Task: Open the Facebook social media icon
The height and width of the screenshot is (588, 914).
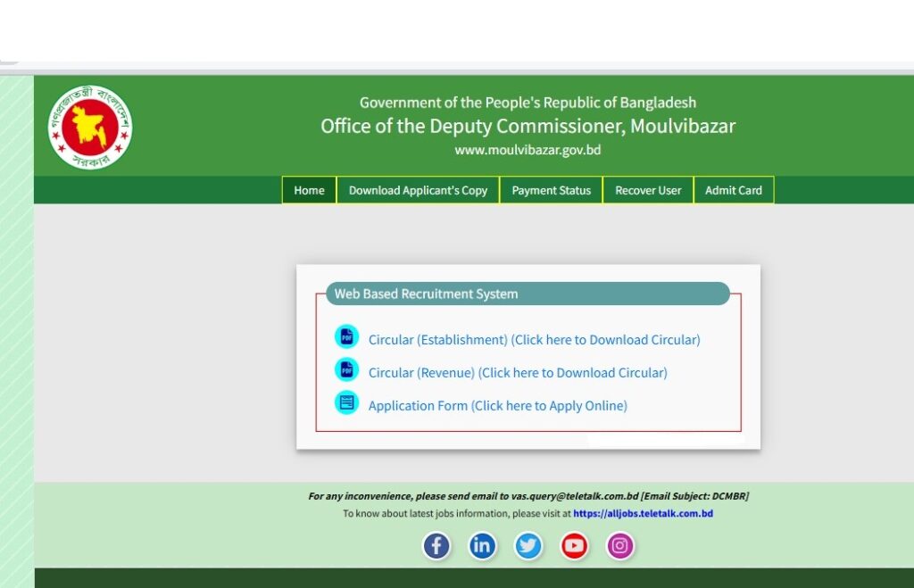Action: pyautogui.click(x=436, y=545)
